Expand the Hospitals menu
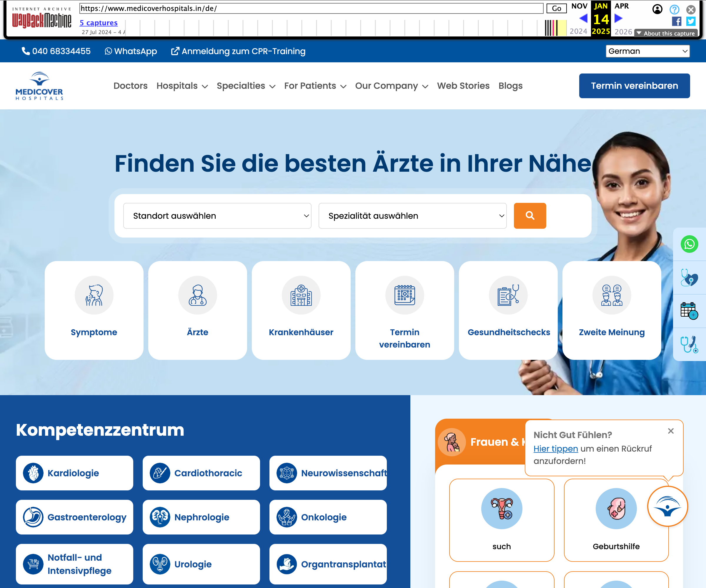The width and height of the screenshot is (706, 588). click(x=182, y=86)
